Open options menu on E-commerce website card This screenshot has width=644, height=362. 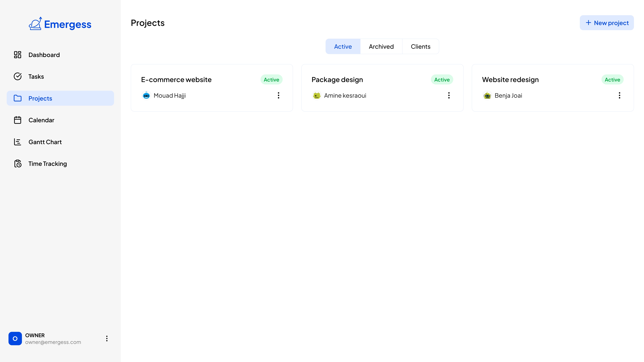point(278,95)
